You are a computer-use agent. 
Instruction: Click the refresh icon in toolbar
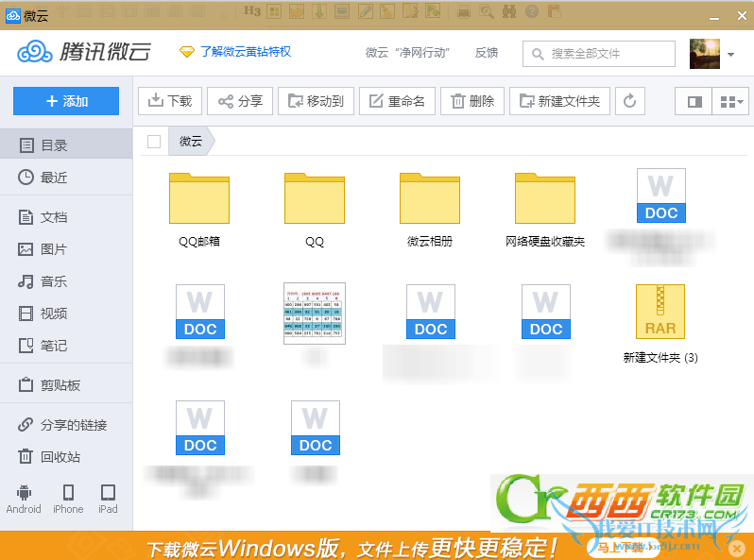(630, 101)
